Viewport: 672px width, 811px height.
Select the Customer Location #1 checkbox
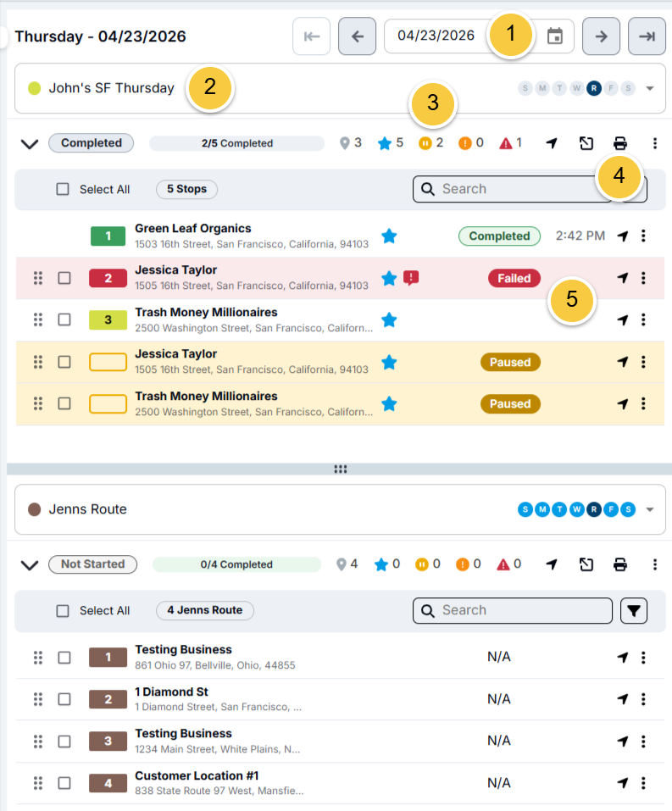64,783
